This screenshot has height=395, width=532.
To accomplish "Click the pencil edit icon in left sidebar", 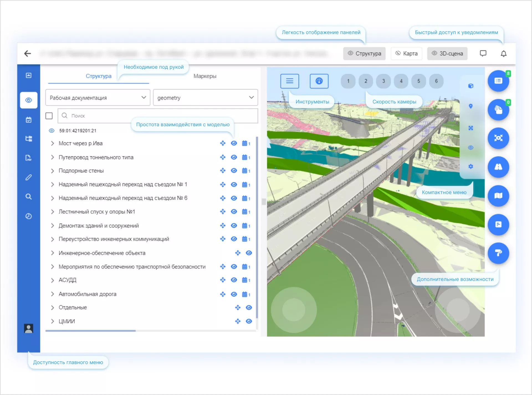I will tap(29, 177).
